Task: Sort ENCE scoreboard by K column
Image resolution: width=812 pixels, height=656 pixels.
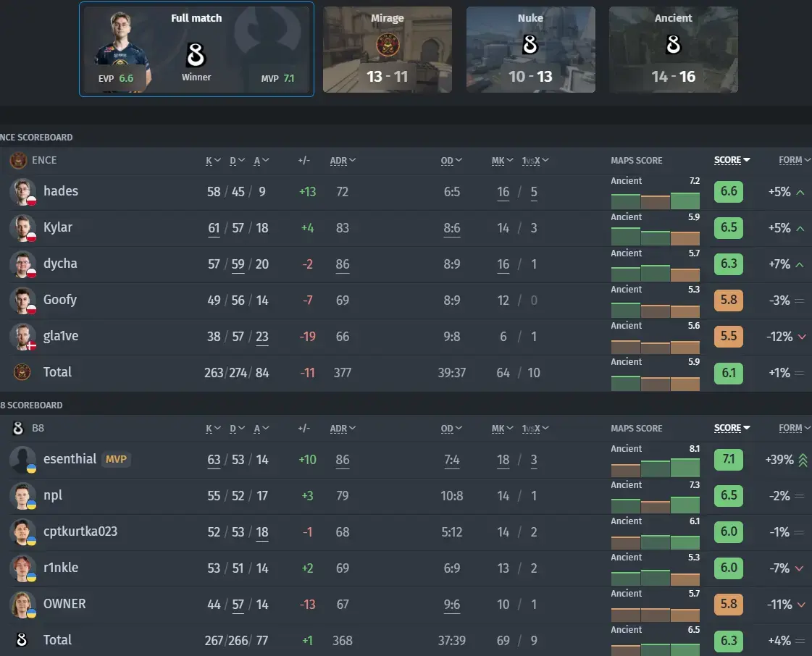Action: tap(213, 161)
